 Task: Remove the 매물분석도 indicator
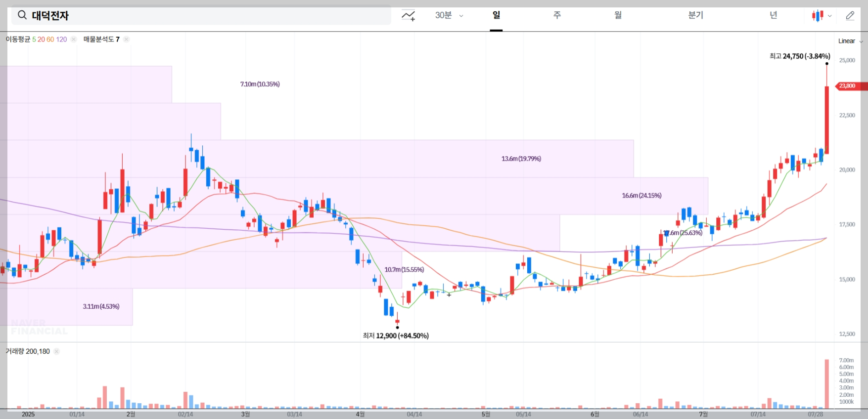[127, 40]
